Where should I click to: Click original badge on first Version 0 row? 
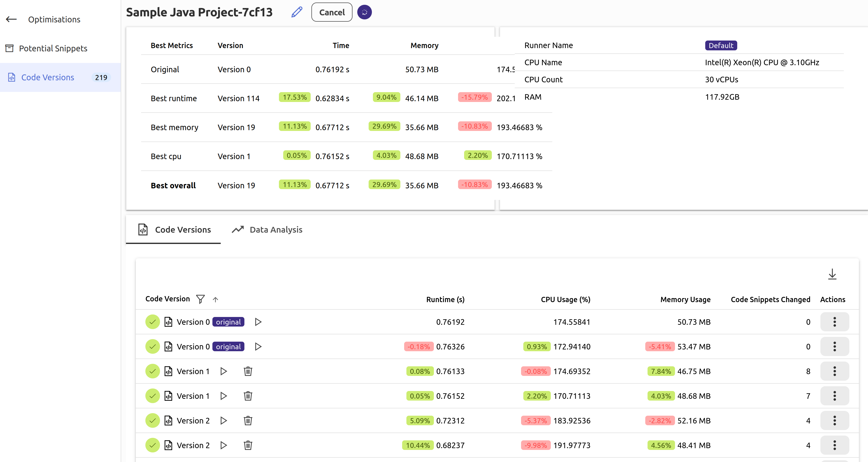click(x=228, y=322)
